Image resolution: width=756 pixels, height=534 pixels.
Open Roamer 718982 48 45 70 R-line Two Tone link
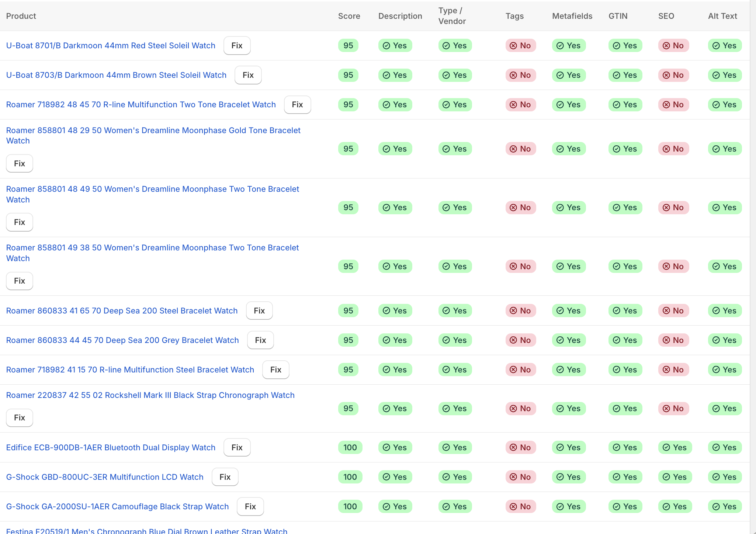coord(141,104)
